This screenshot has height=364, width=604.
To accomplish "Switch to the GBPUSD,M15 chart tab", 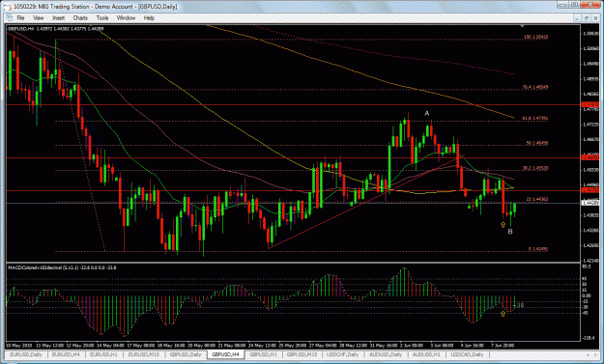I will point(302,354).
